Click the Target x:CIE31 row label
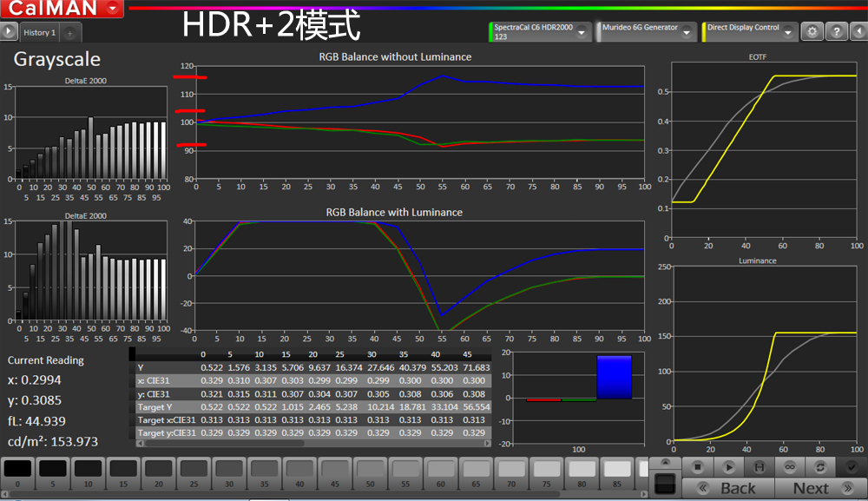The height and width of the screenshot is (501, 868). (166, 420)
